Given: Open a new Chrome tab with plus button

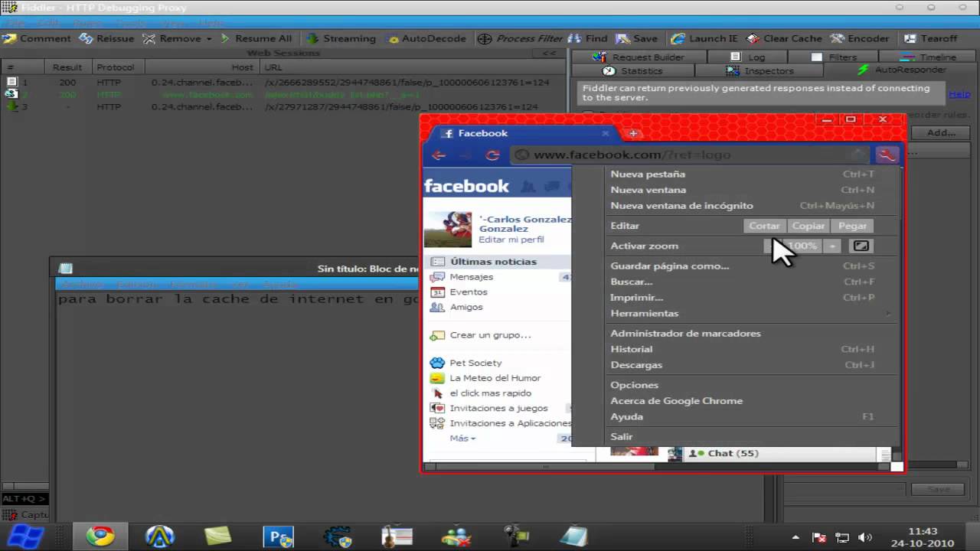Looking at the screenshot, I should click(633, 133).
